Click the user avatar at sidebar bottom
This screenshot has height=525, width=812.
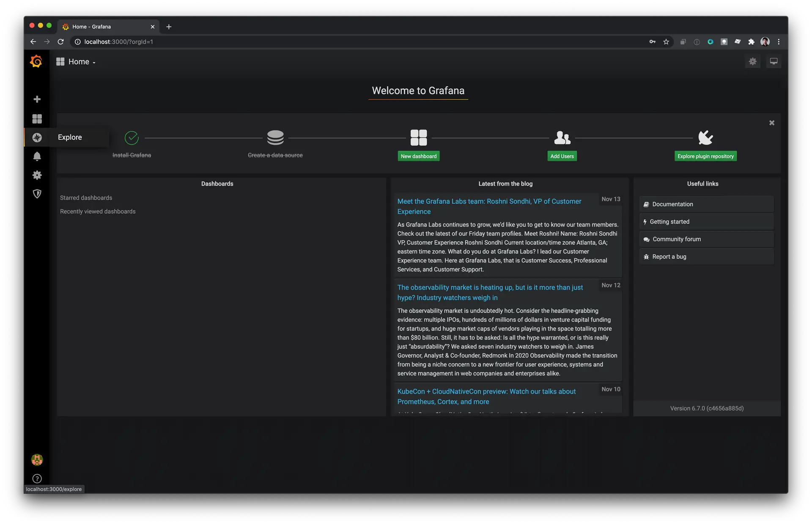(x=37, y=459)
